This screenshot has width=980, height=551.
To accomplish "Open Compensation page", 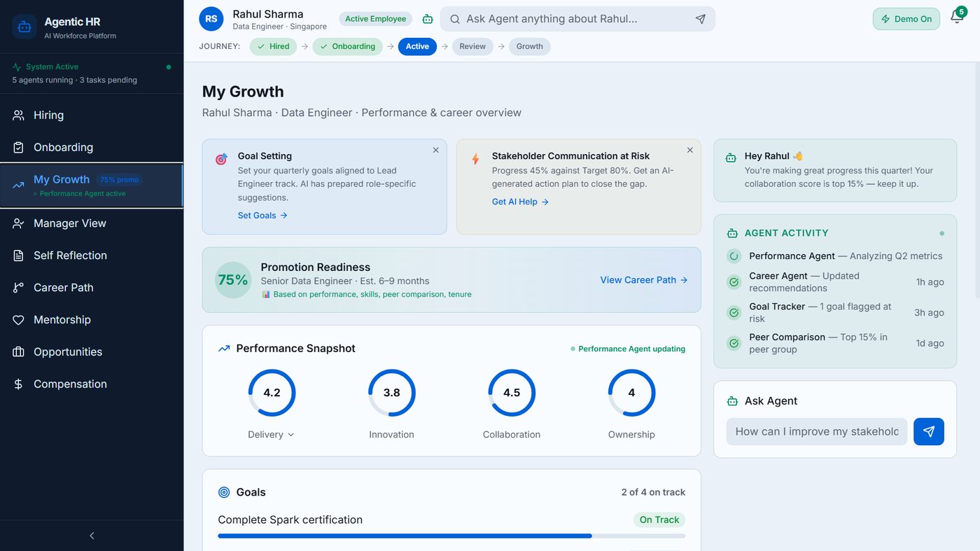I will tap(92, 384).
